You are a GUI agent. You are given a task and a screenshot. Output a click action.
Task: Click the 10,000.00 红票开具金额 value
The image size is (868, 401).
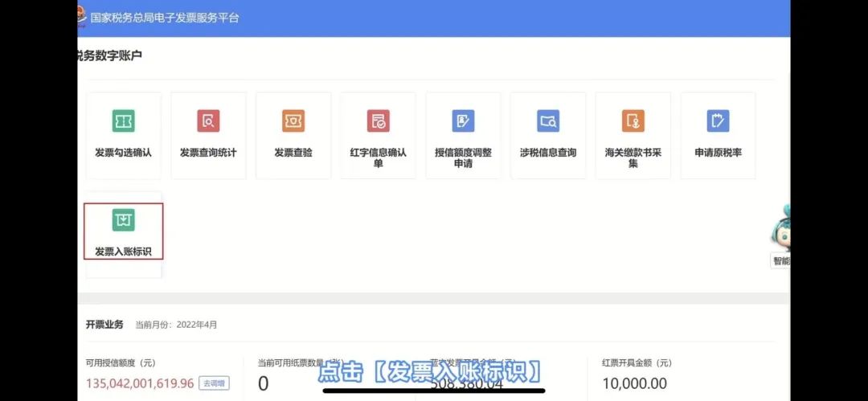point(634,383)
